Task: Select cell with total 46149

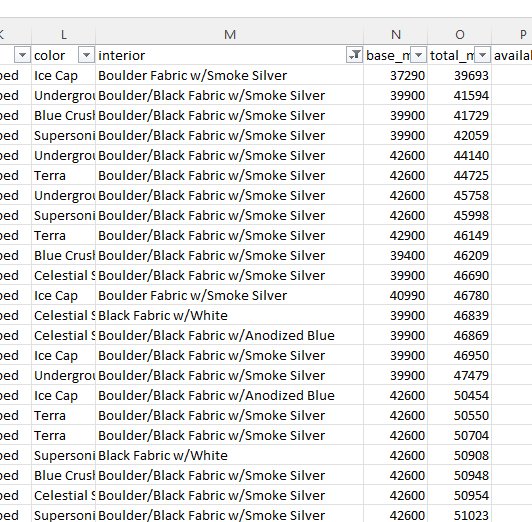Action: pyautogui.click(x=460, y=235)
